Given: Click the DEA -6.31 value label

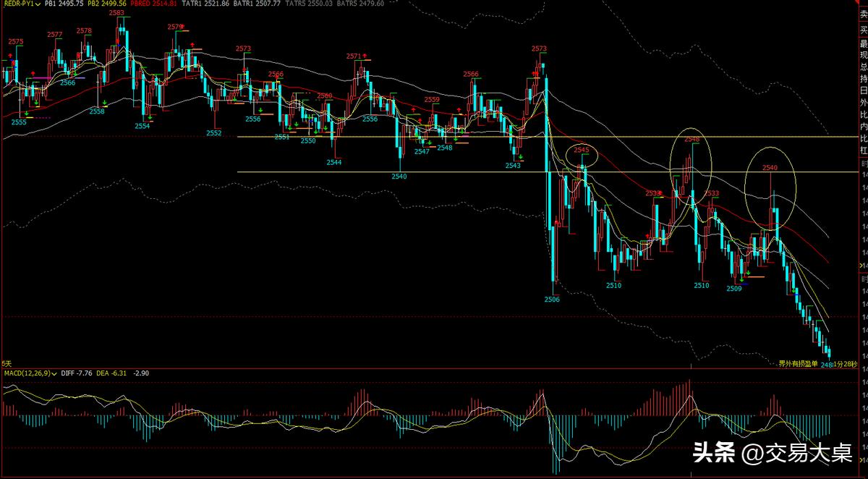Looking at the screenshot, I should [x=119, y=373].
